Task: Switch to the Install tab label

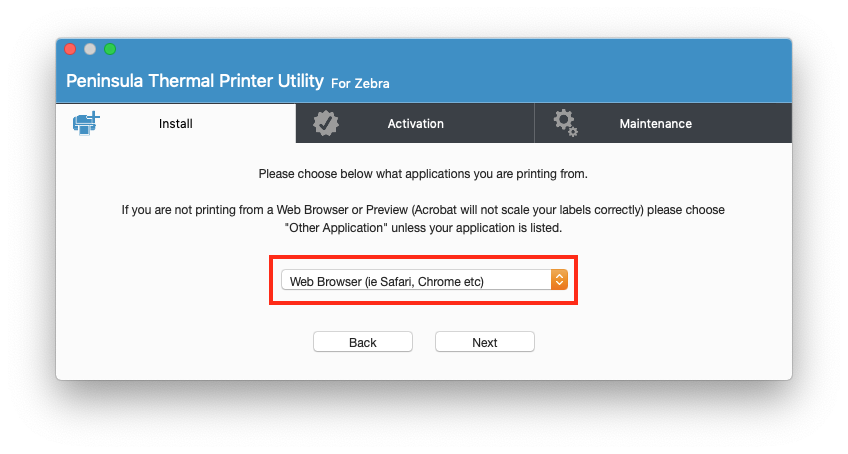Action: click(x=176, y=124)
